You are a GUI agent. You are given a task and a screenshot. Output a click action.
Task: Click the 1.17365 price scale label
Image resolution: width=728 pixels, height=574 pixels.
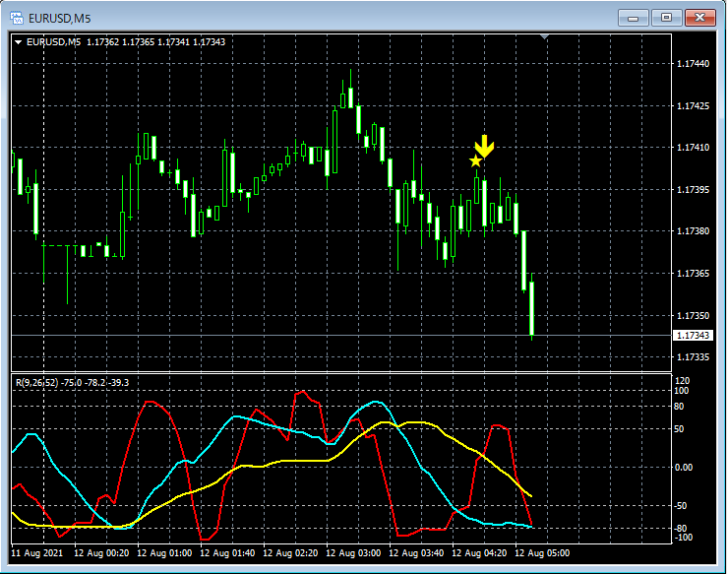pos(694,274)
